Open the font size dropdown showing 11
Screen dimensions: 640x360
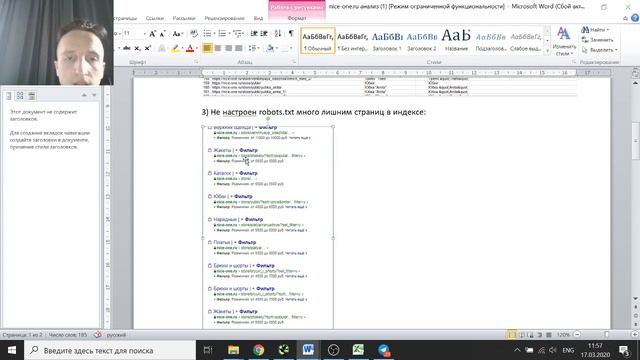pyautogui.click(x=144, y=34)
